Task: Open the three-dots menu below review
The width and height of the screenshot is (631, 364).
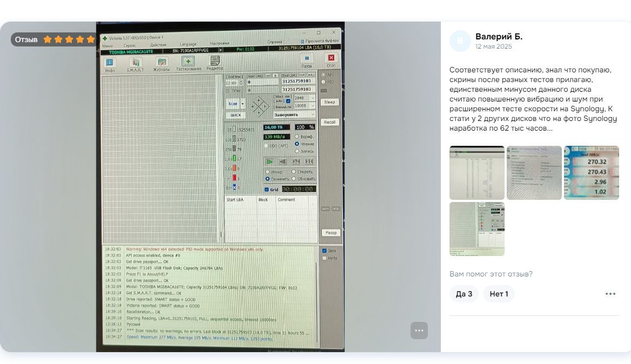Action: [x=610, y=294]
